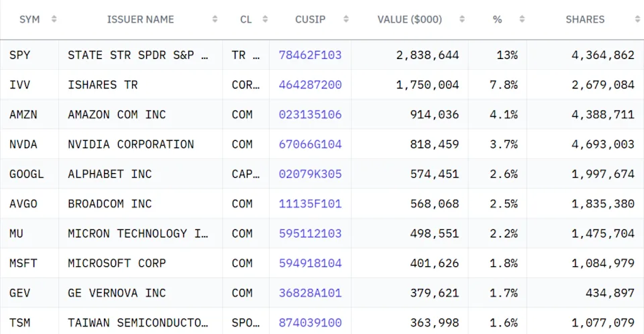Screen dimensions: 644x334
Task: Click issuer name ISHARES TR
Action: coord(103,85)
